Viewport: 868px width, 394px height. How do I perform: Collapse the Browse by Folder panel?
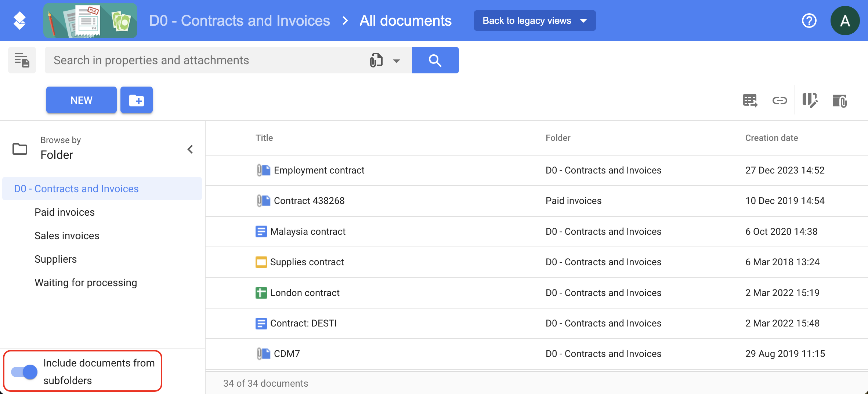pyautogui.click(x=190, y=149)
